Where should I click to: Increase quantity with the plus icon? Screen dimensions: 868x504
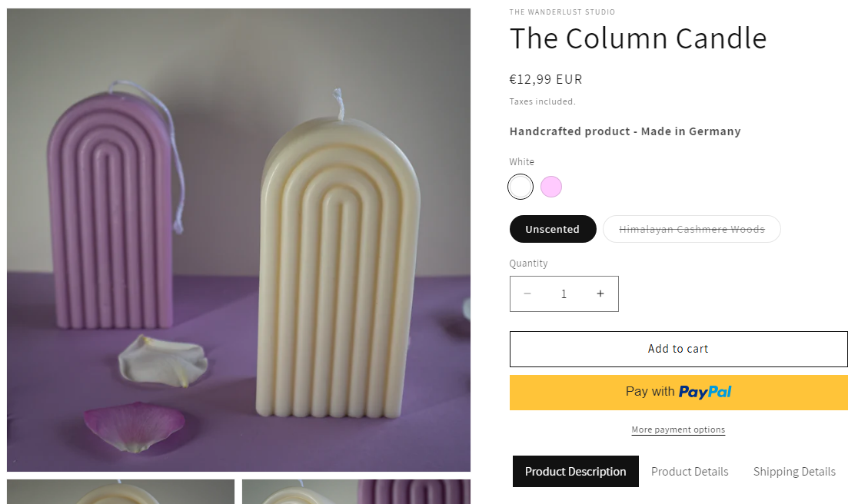pos(600,294)
